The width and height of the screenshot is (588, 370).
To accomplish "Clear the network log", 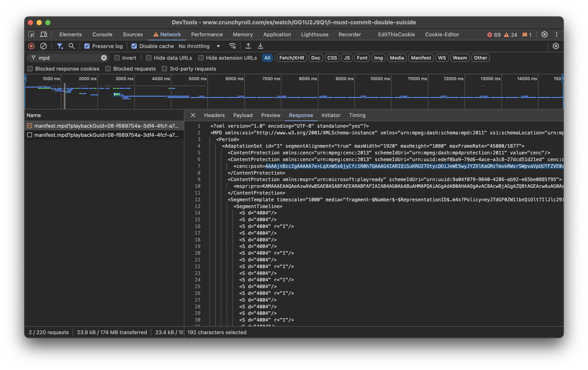I will coord(43,46).
